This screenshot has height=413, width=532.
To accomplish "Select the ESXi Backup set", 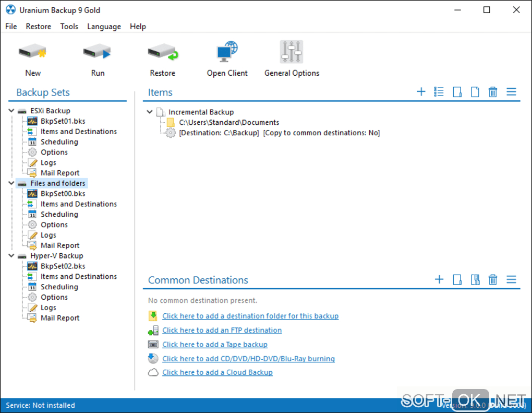I will click(x=50, y=111).
